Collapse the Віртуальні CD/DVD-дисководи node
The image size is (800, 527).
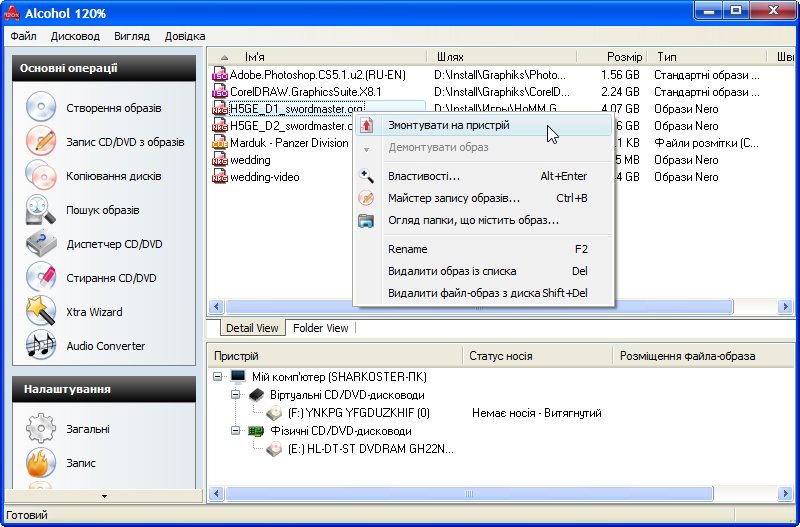(x=236, y=395)
